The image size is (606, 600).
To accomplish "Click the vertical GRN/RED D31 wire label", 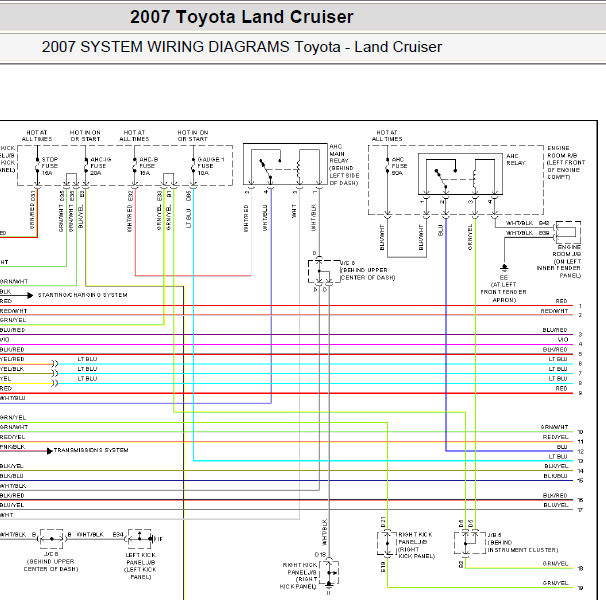I will click(x=32, y=209).
